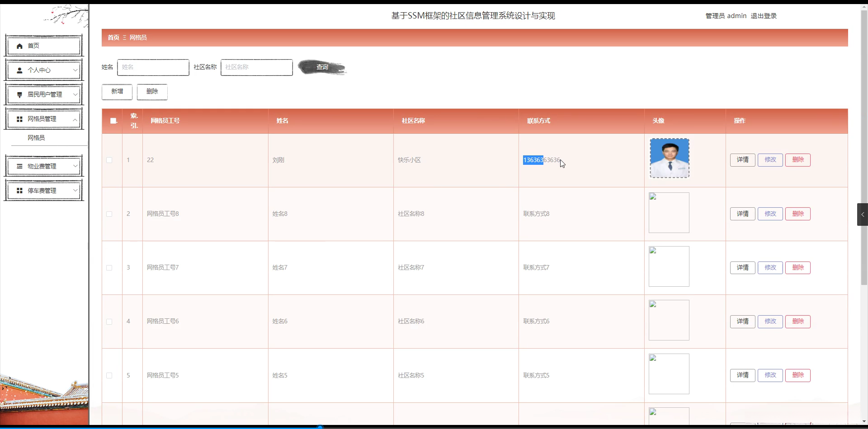868x429 pixels.
Task: Check the checkbox for row 刘刚
Action: [109, 160]
